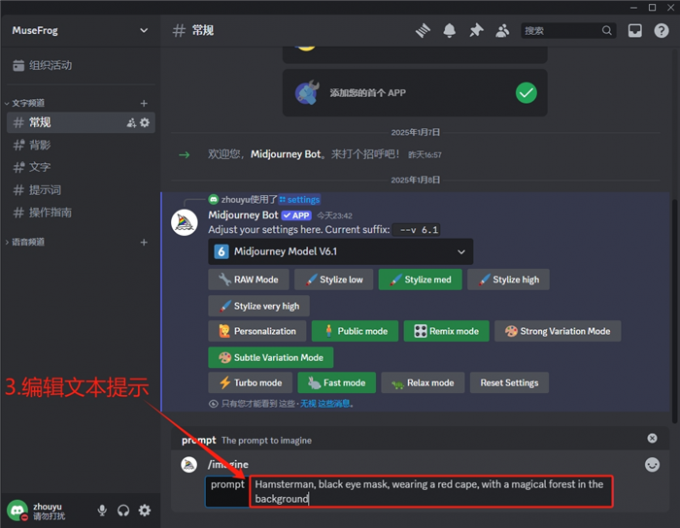The image size is (680, 528).
Task: Toggle the member list icon
Action: [502, 30]
